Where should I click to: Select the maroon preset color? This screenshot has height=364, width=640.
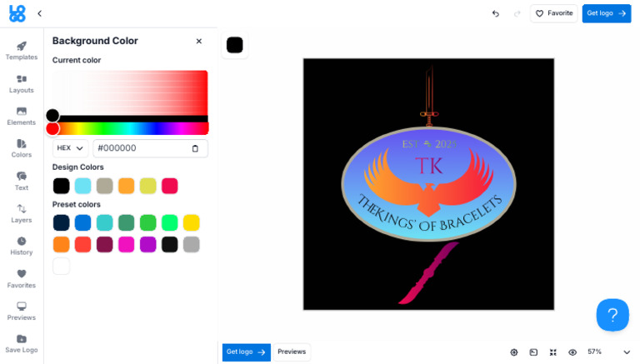coord(104,244)
